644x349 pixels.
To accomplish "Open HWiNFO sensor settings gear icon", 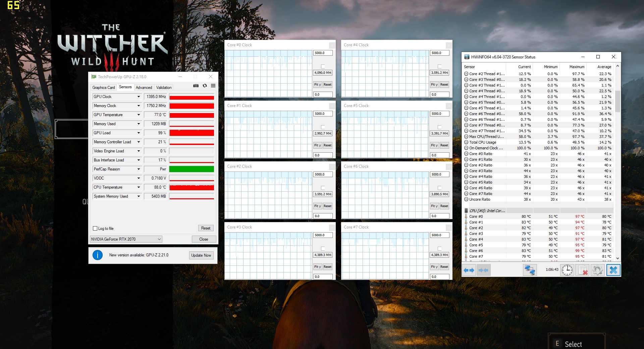I will pos(597,270).
